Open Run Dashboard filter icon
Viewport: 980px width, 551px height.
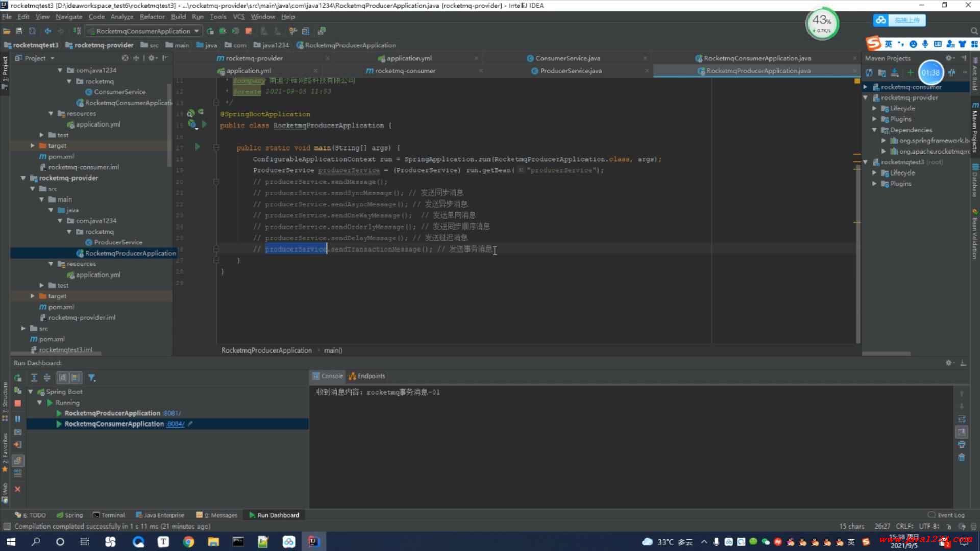click(92, 378)
